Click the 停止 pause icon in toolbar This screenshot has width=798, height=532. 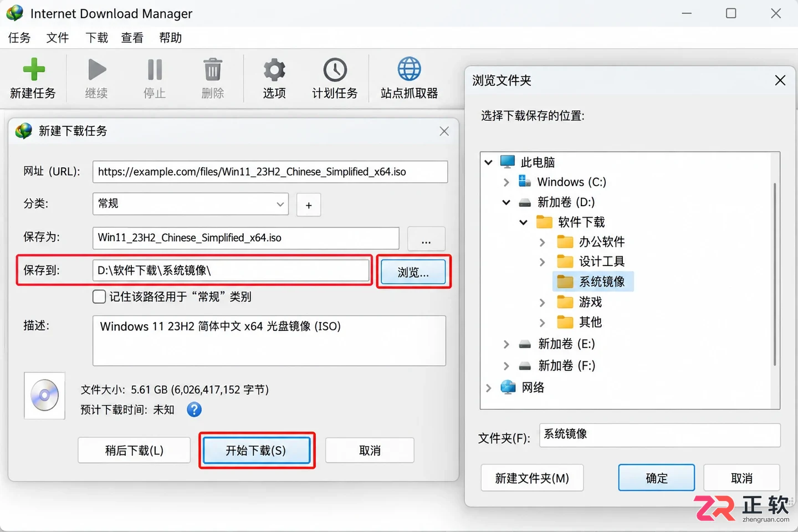click(155, 70)
